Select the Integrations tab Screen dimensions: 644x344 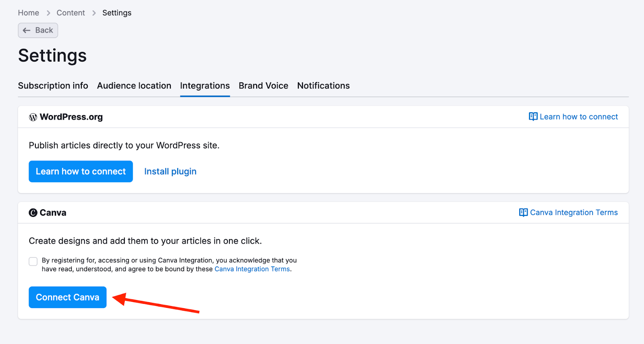(x=205, y=86)
